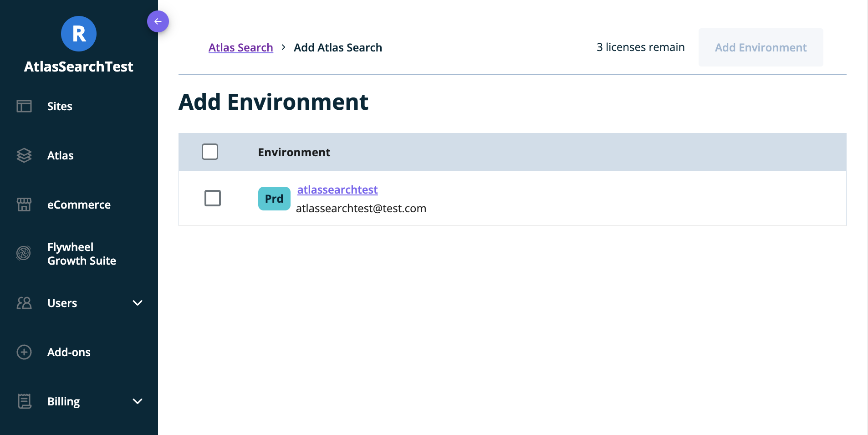Click the blue R account avatar
Viewport: 868px width, 435px height.
click(x=79, y=34)
